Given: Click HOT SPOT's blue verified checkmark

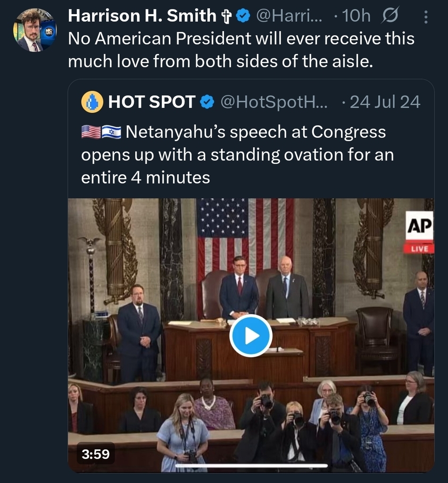Looking at the screenshot, I should tap(207, 102).
